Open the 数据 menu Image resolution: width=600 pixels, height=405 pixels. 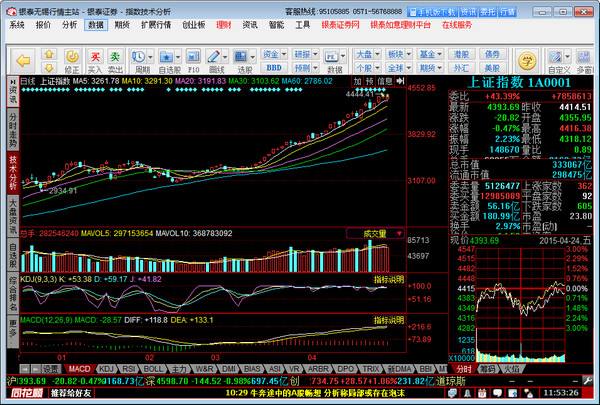[95, 23]
